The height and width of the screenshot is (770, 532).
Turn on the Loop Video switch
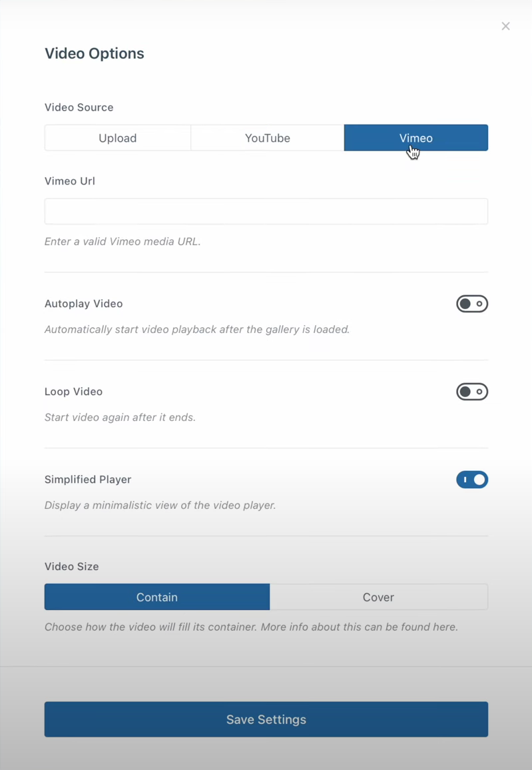click(x=471, y=392)
